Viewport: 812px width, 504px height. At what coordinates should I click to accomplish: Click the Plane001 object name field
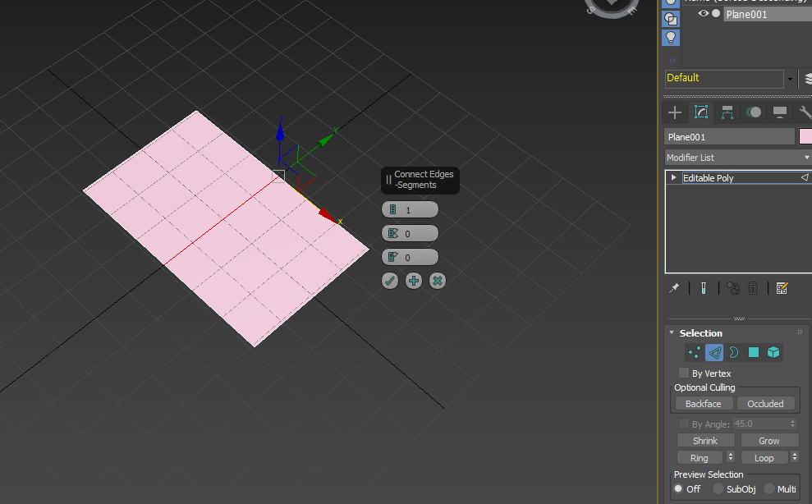click(x=729, y=137)
